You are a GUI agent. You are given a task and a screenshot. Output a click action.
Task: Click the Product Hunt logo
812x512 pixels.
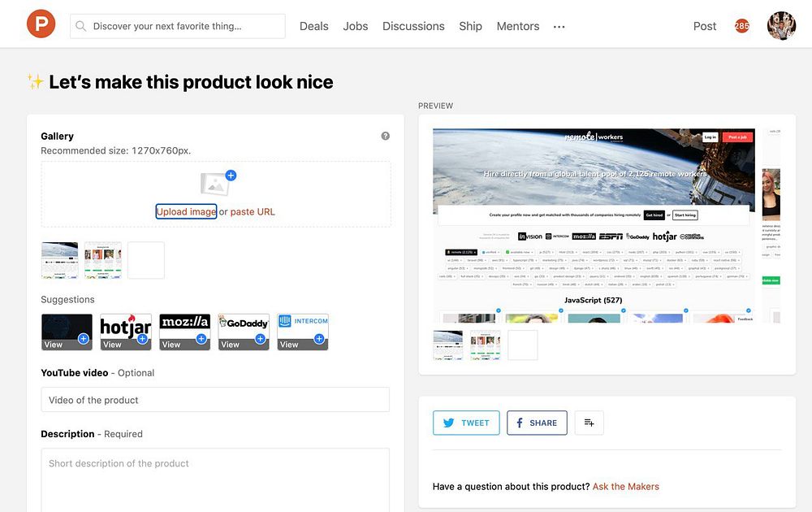click(41, 24)
